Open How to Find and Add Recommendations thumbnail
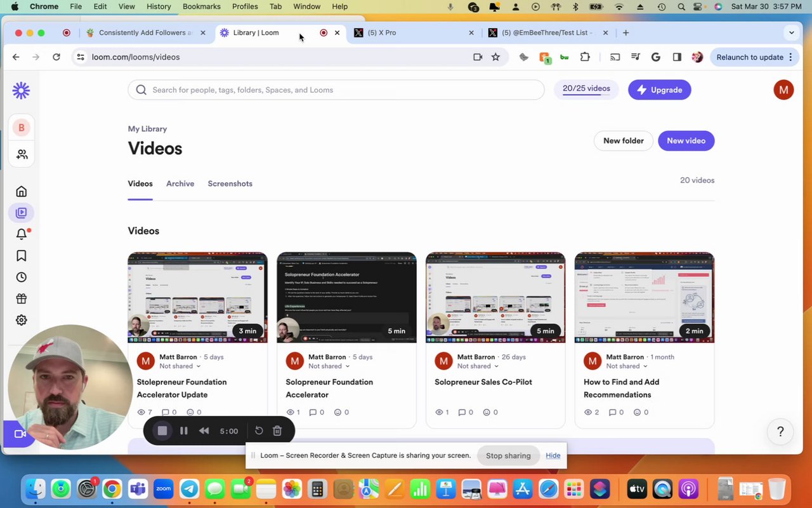The height and width of the screenshot is (508, 812). coord(645,297)
